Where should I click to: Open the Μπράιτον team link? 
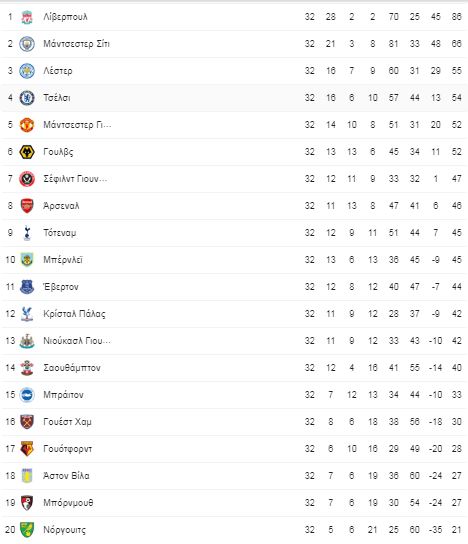[63, 395]
